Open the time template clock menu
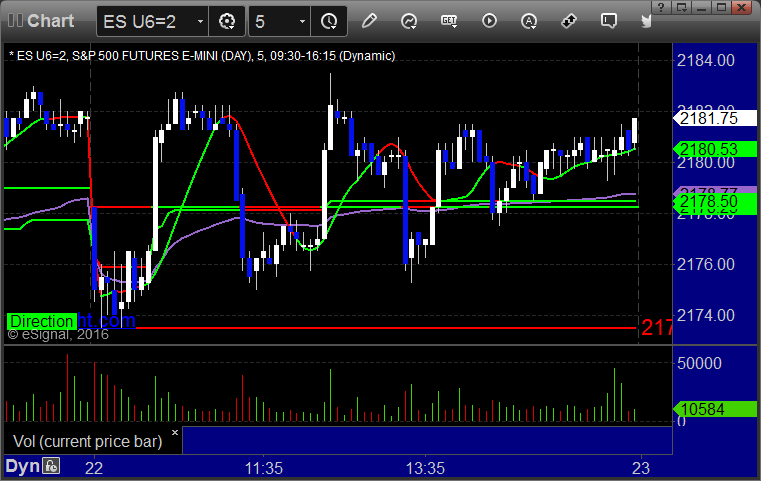761x481 pixels. (x=329, y=21)
